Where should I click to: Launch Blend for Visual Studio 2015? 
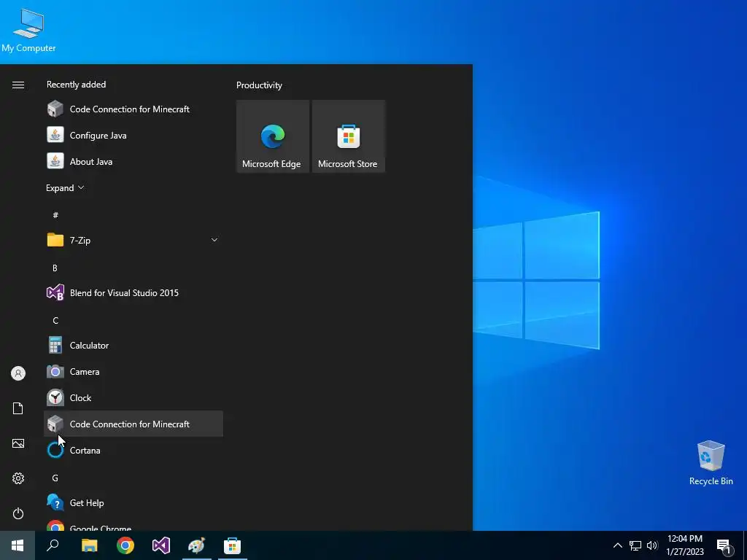pyautogui.click(x=133, y=293)
